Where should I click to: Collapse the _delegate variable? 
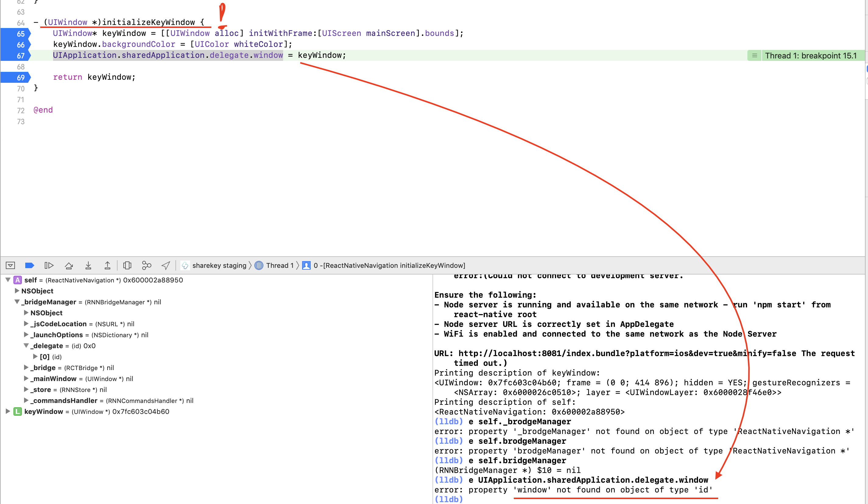26,346
